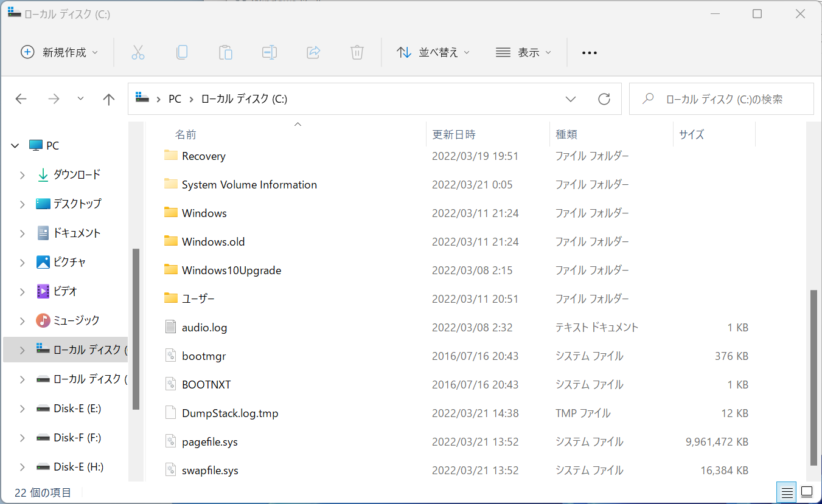Click the search box for Local Disk C
Image resolution: width=822 pixels, height=504 pixels.
click(722, 99)
